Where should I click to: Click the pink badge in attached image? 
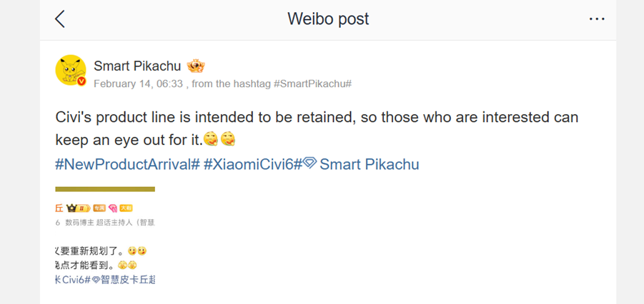tap(112, 208)
